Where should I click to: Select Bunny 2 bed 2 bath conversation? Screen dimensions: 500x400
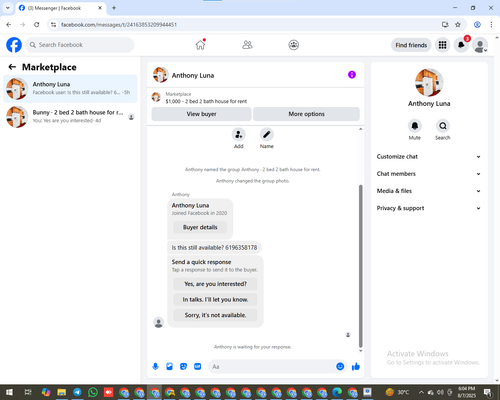(x=70, y=117)
